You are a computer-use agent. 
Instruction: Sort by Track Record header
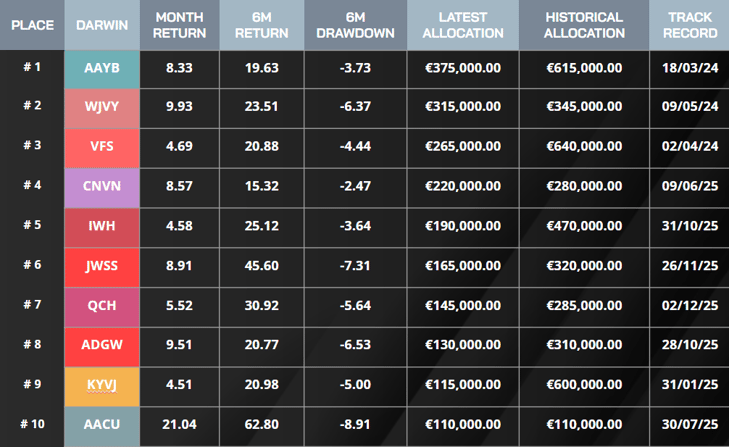pos(689,25)
